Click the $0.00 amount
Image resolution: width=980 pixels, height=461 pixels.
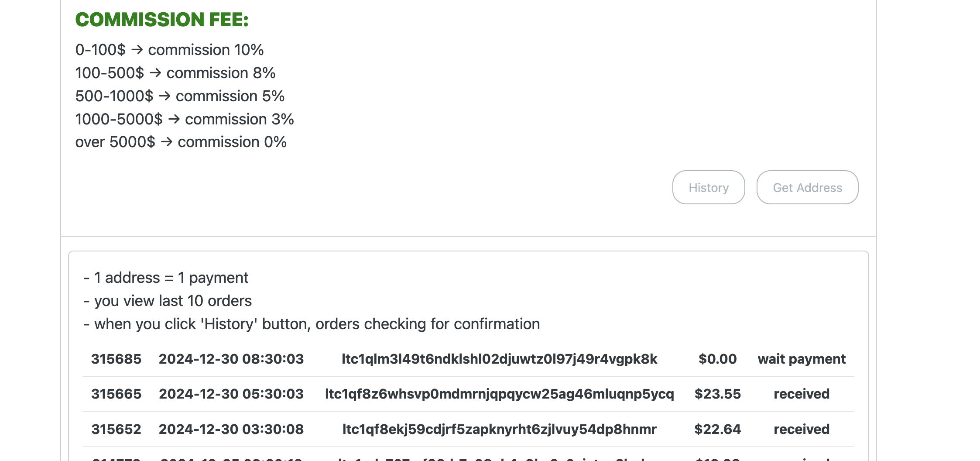click(x=717, y=359)
